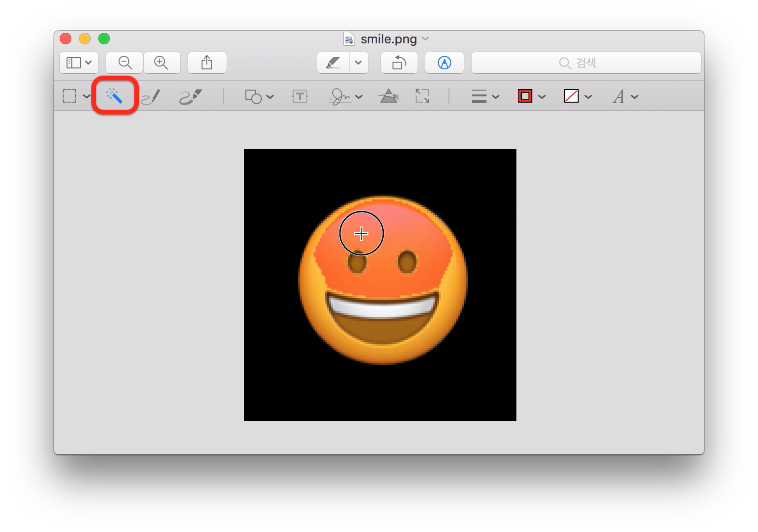Click the 검색 search field
The height and width of the screenshot is (532, 758).
(586, 63)
